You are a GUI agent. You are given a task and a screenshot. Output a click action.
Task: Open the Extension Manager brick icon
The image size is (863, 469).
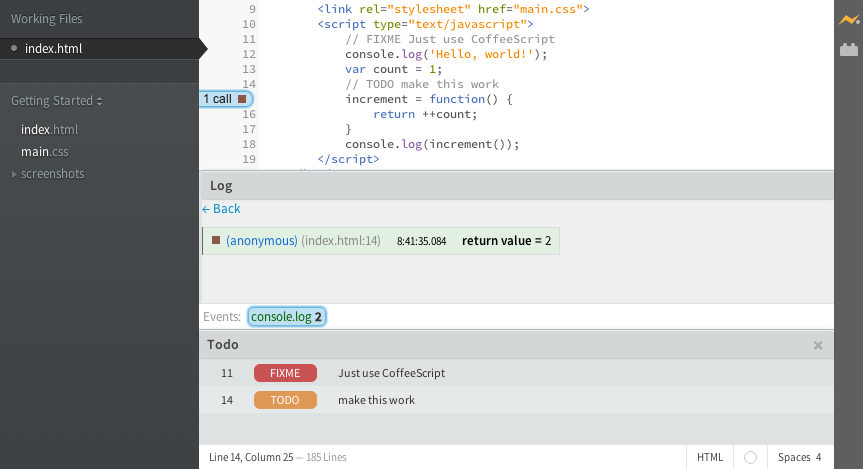pyautogui.click(x=849, y=50)
